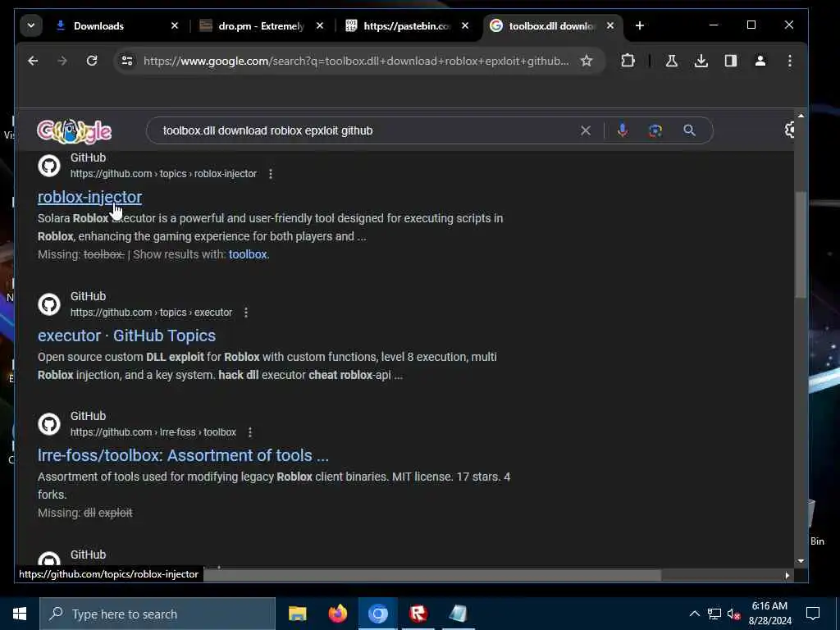
Task: Open executor · GitHub Topics result
Action: coord(126,336)
